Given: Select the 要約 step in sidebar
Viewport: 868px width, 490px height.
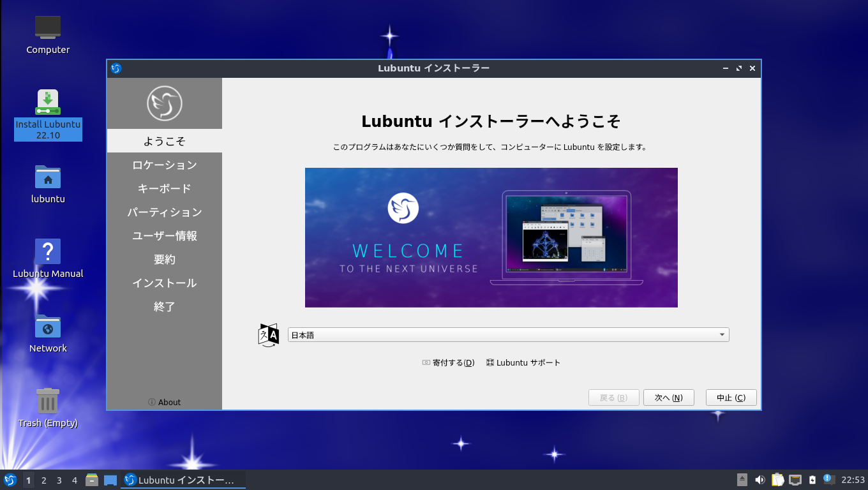Looking at the screenshot, I should pos(165,259).
